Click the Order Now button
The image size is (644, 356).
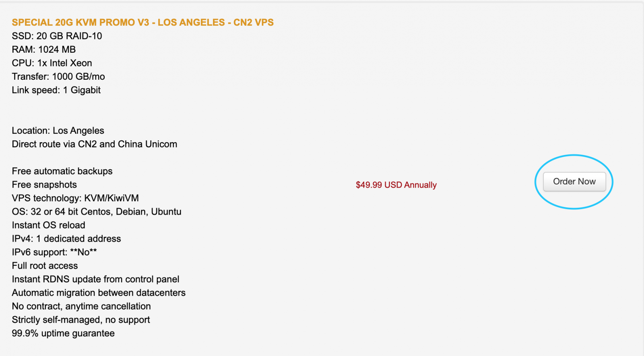(x=574, y=182)
